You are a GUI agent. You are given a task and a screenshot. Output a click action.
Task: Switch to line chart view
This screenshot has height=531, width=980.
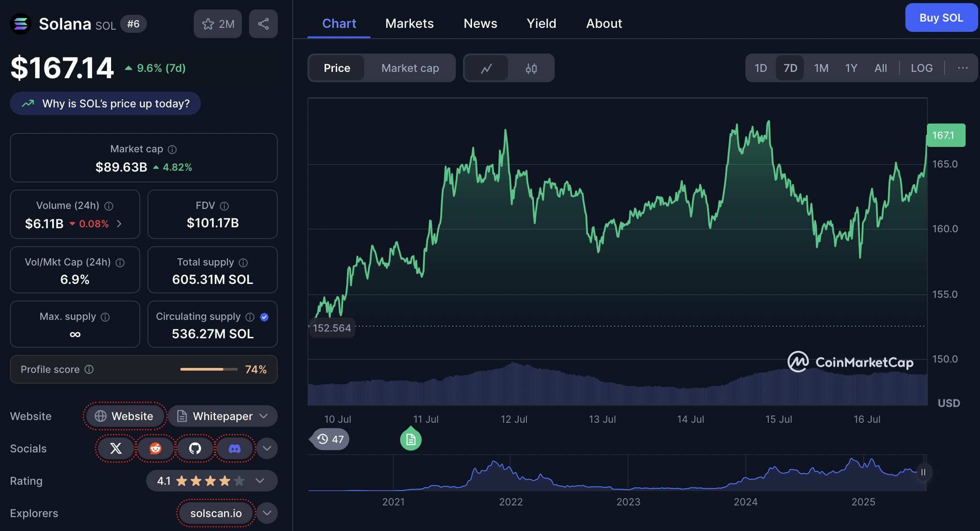click(x=486, y=68)
